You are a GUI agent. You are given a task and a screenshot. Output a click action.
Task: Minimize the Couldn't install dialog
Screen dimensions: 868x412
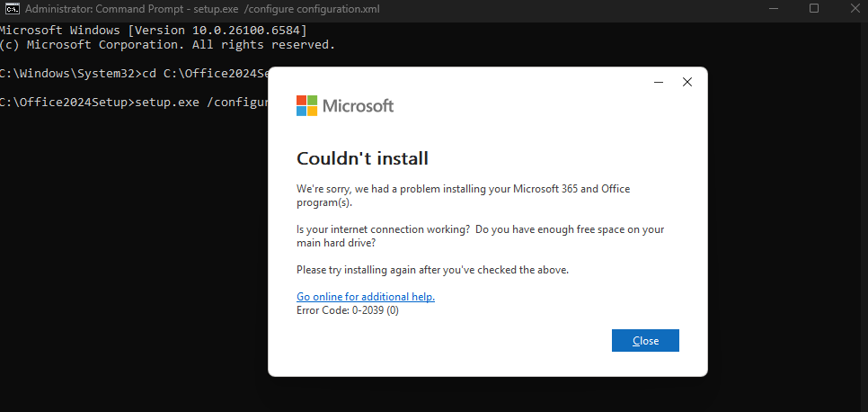(659, 82)
